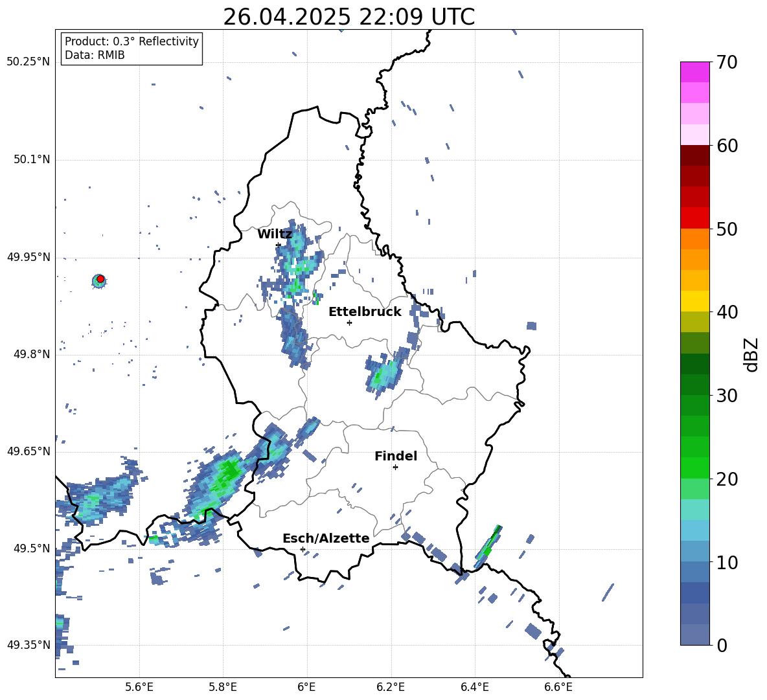Click the 6°E longitude tick label
This screenshot has height=700, width=767.
pos(306,687)
